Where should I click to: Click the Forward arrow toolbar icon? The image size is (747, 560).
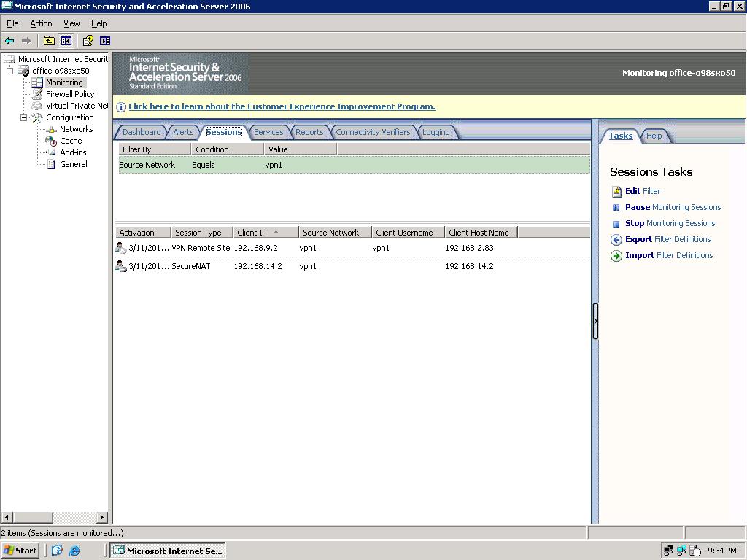26,41
